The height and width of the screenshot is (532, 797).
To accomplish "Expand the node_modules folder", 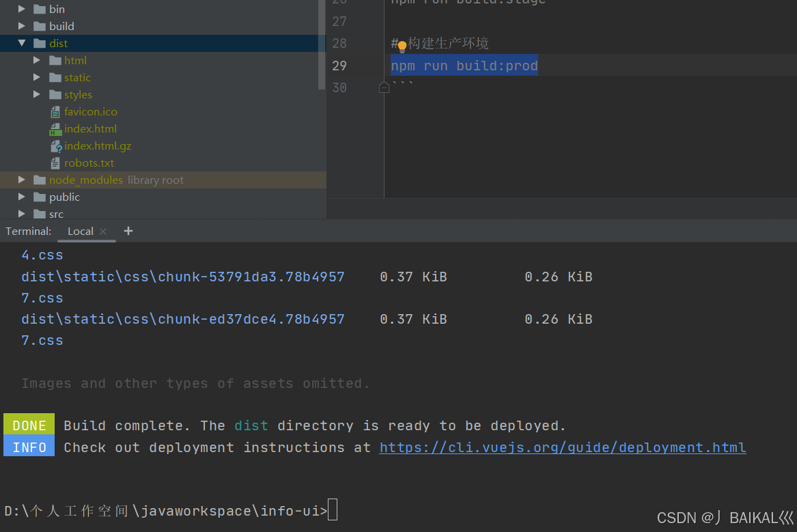I will click(x=21, y=180).
